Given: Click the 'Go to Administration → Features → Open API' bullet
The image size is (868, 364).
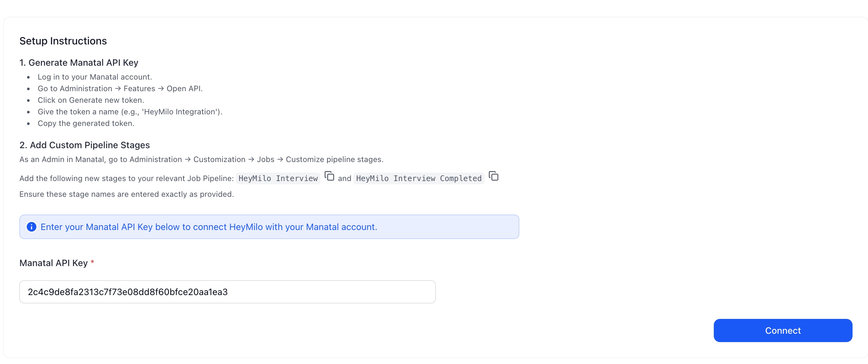Looking at the screenshot, I should [120, 89].
